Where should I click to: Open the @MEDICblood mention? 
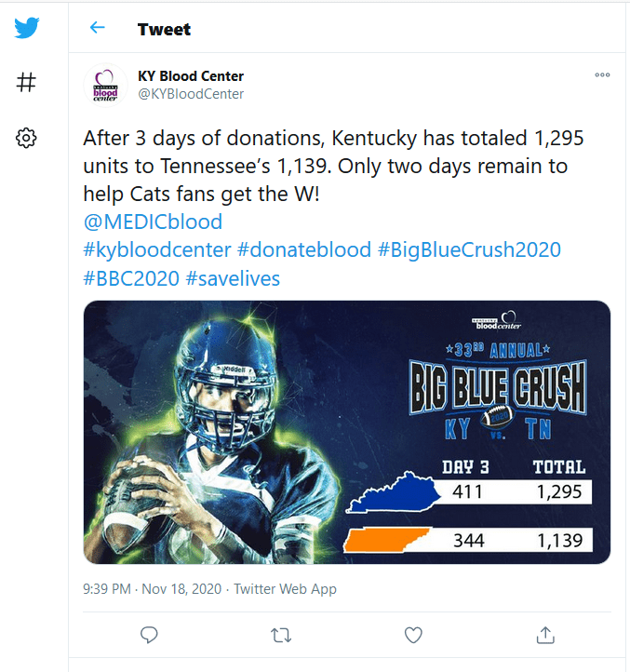click(x=153, y=222)
